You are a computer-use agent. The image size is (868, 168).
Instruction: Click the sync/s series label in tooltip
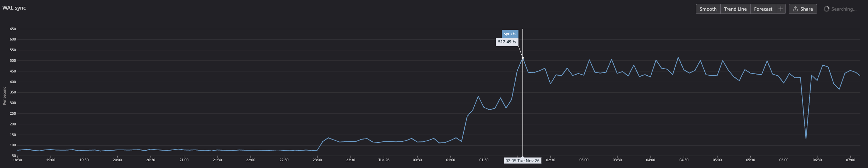[x=510, y=34]
